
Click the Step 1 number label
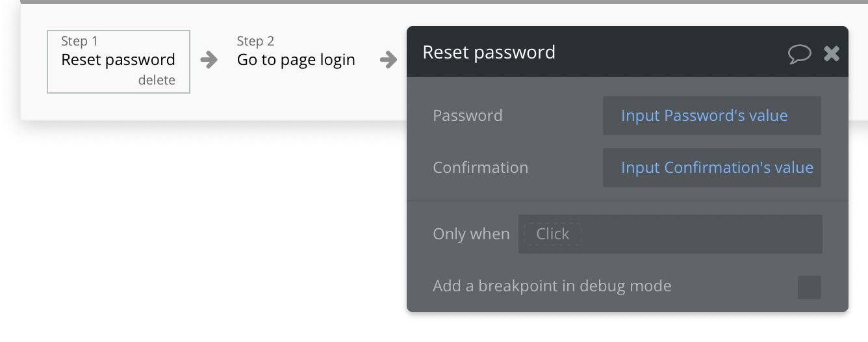79,41
